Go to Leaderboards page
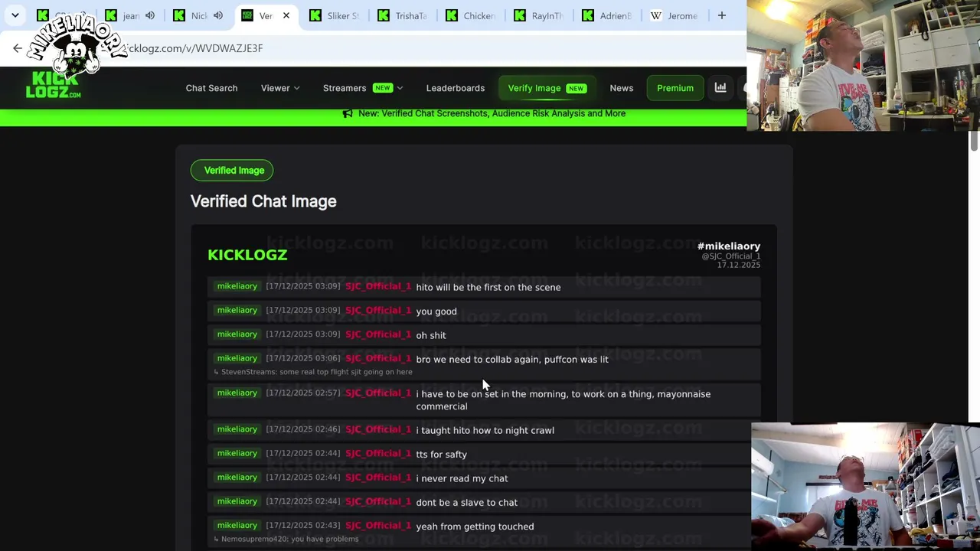 (x=456, y=88)
